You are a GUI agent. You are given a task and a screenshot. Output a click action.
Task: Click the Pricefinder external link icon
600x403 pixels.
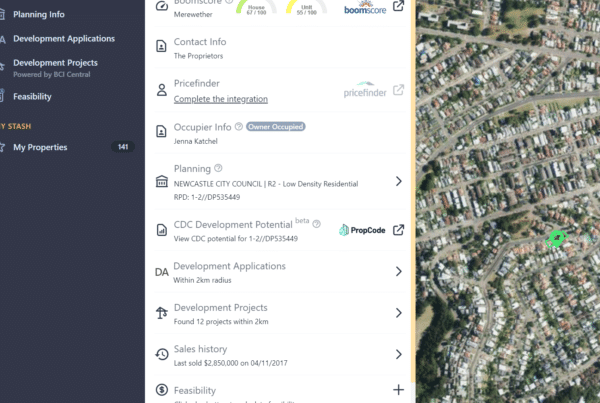[398, 90]
